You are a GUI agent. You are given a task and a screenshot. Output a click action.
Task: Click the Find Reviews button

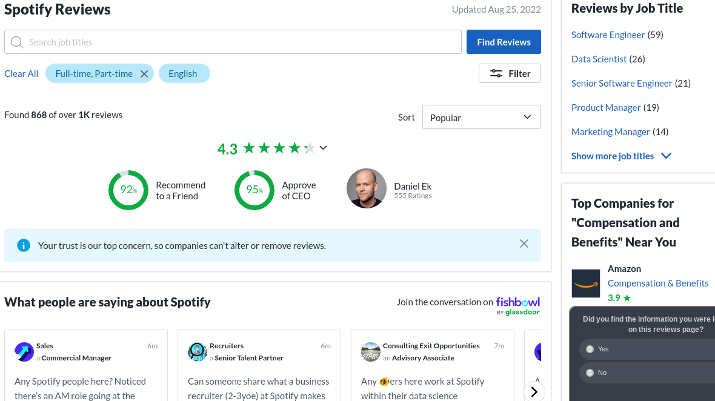503,42
